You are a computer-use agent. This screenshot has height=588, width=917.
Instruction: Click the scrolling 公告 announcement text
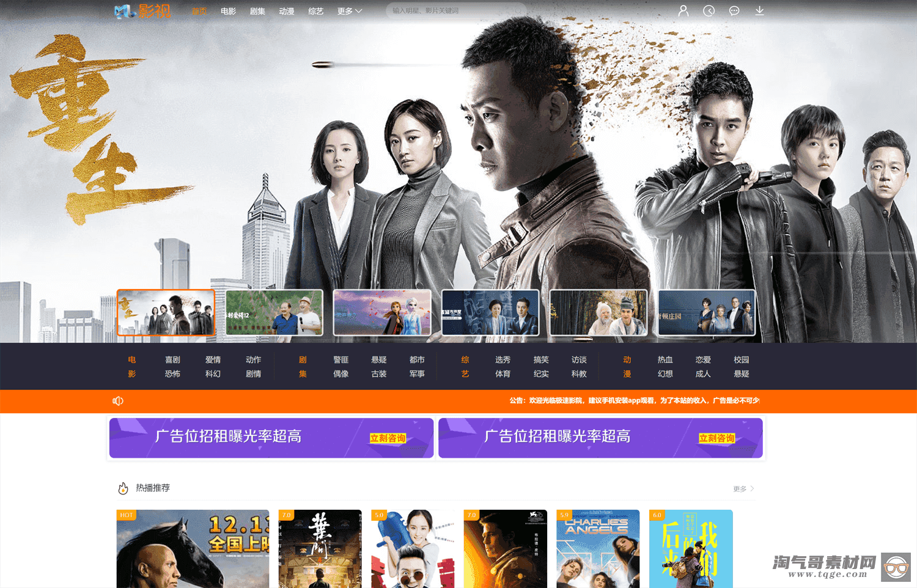pos(635,401)
